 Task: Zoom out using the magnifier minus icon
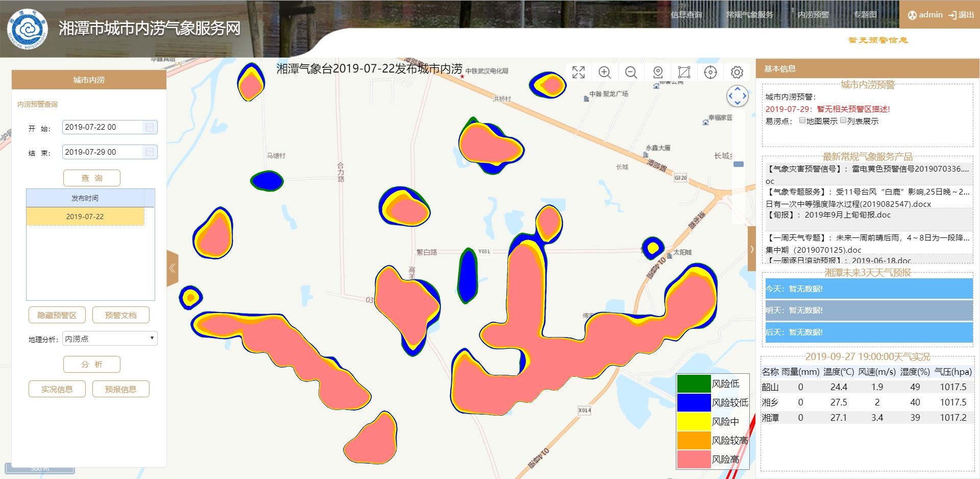pos(631,73)
